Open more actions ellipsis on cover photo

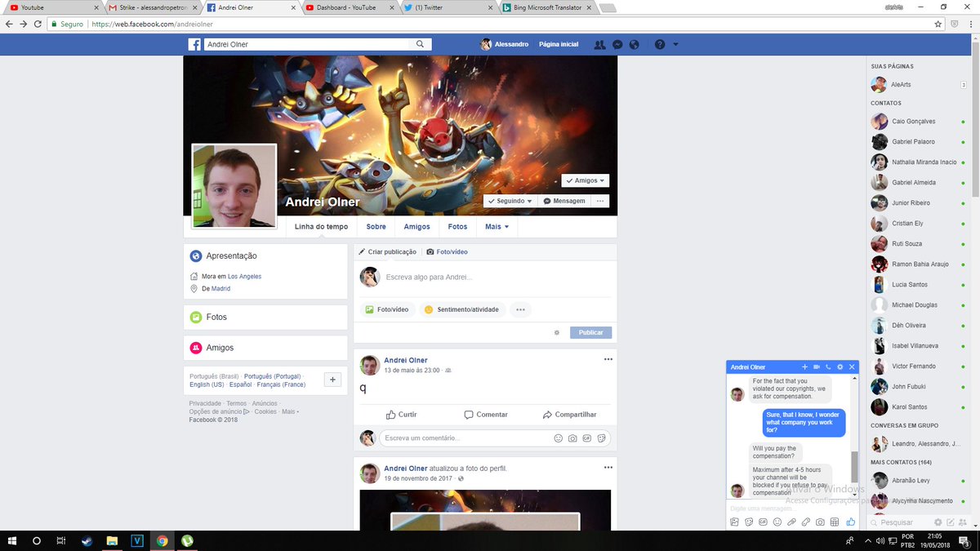coord(600,201)
